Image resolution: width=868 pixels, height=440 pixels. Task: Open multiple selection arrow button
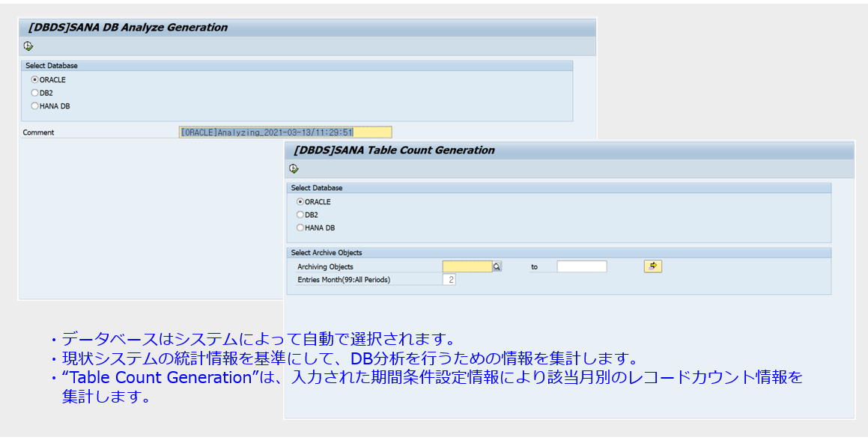[653, 266]
